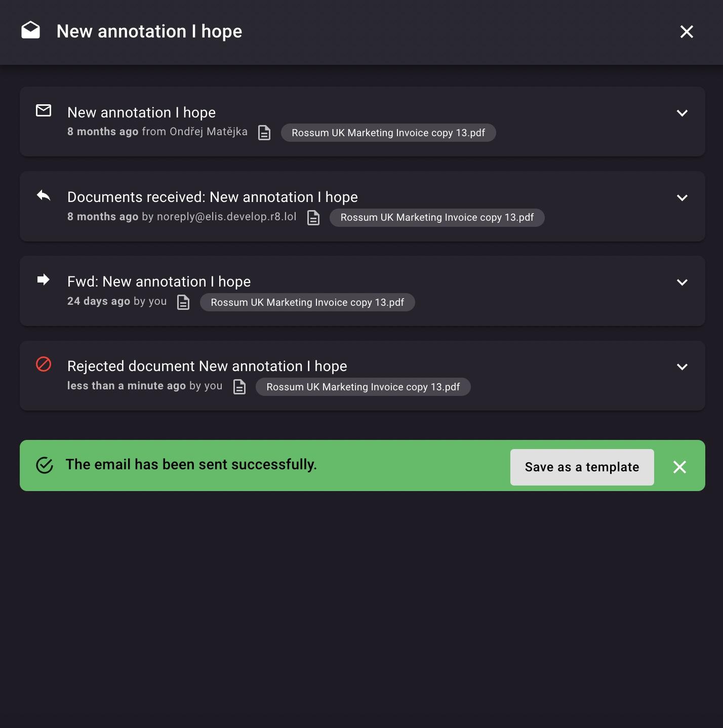Open the PDF attachment chip on the first email
The height and width of the screenshot is (728, 723).
coord(388,133)
